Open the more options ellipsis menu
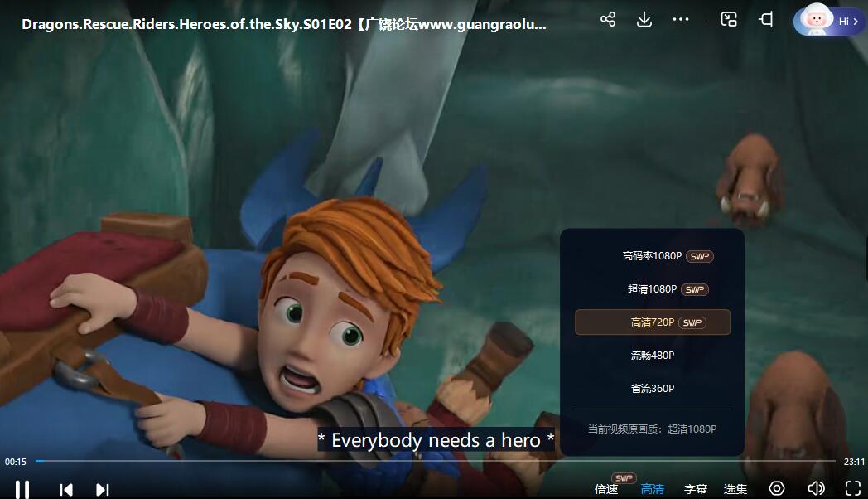Viewport: 868px width, 499px height. [680, 19]
